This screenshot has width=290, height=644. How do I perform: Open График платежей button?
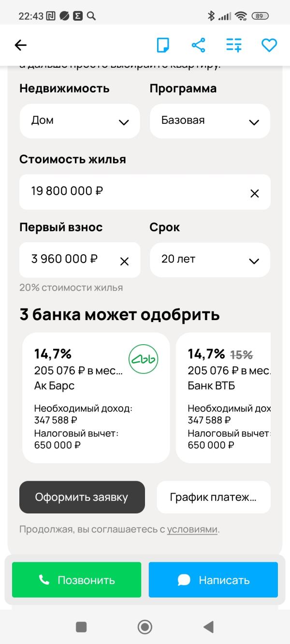214,497
